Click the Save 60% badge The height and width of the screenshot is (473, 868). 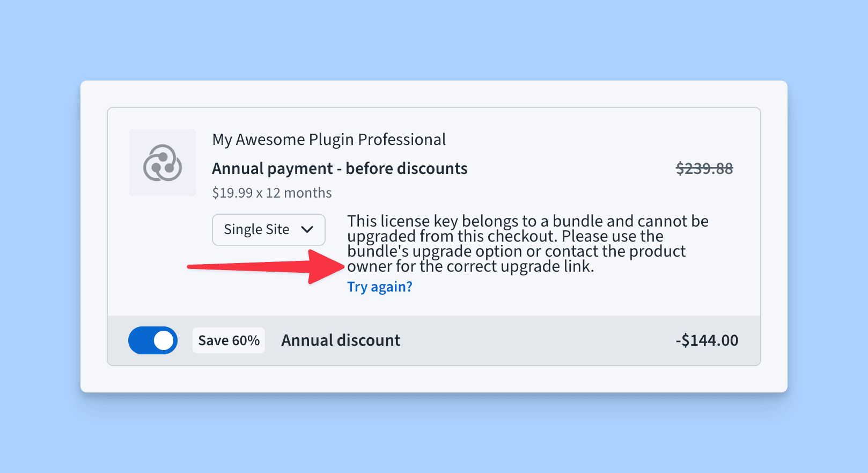pos(229,340)
